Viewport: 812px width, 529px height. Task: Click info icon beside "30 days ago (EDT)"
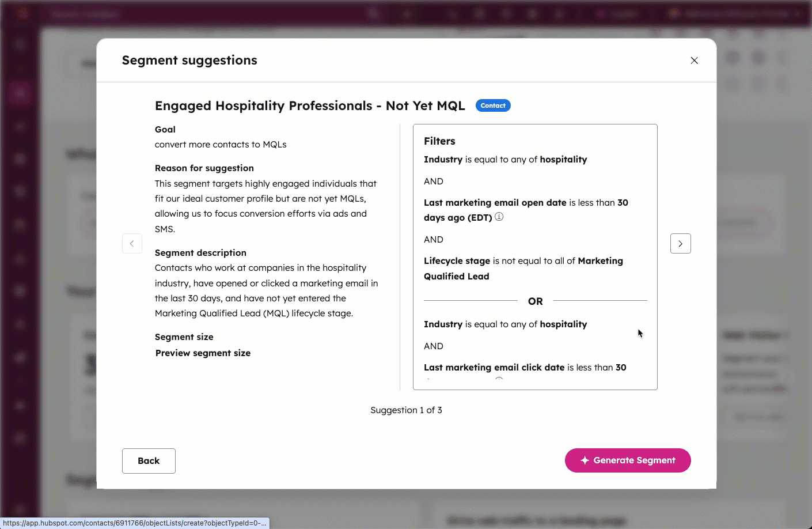tap(499, 217)
